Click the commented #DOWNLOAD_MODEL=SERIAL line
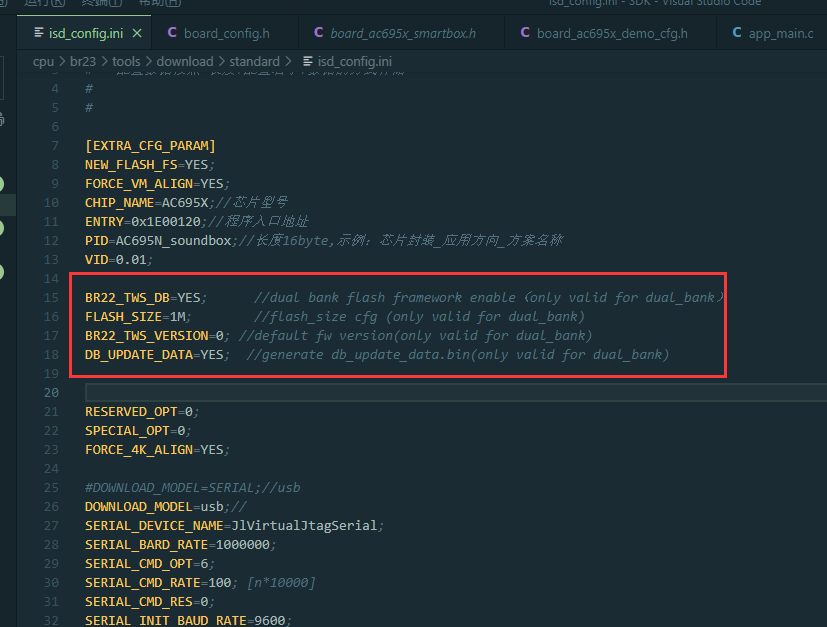 click(x=193, y=487)
